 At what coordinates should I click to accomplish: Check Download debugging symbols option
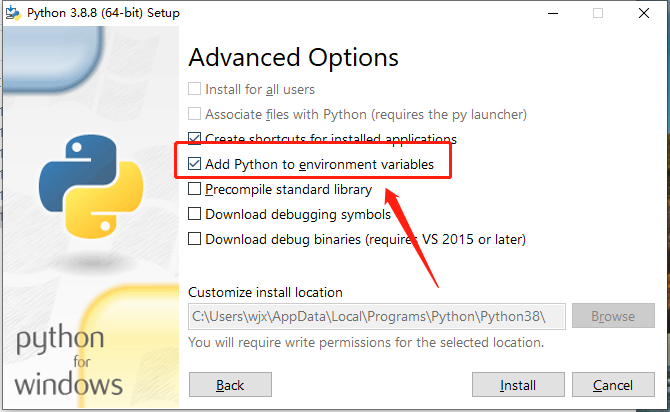tap(195, 214)
